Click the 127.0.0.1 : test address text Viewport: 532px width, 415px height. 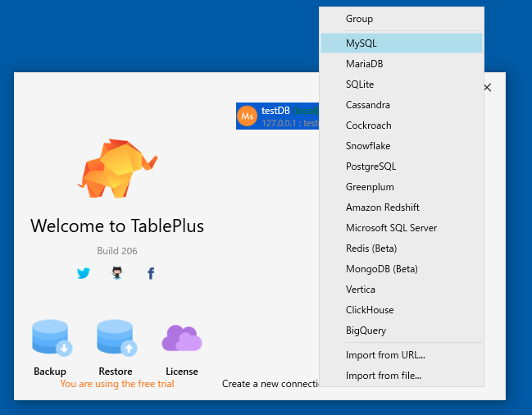coord(290,123)
